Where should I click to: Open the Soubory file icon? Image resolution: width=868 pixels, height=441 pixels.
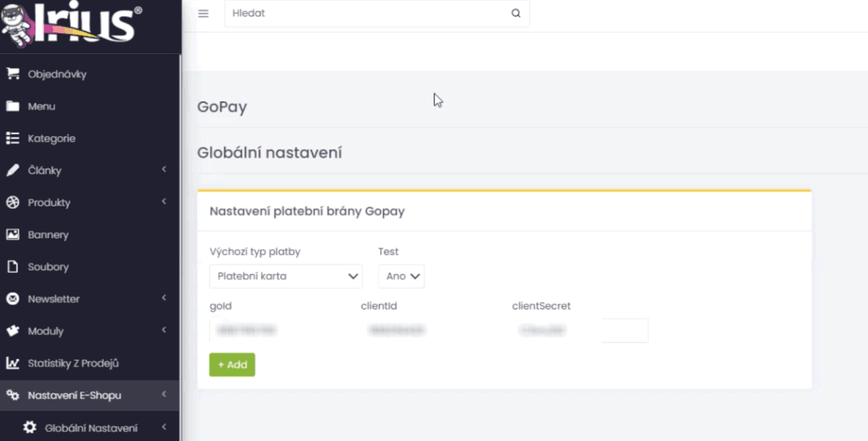12,267
